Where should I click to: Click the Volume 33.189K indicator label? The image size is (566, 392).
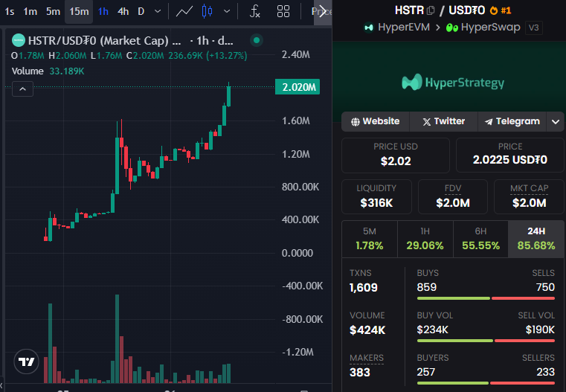48,71
